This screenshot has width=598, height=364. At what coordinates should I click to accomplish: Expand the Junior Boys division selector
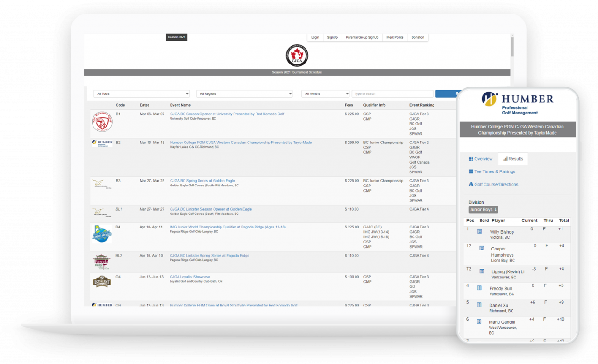(483, 209)
